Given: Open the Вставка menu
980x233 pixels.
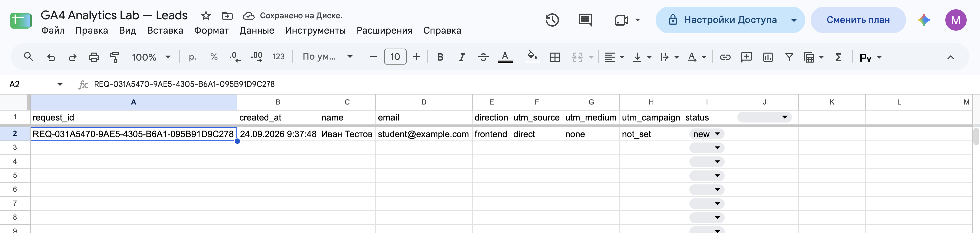Looking at the screenshot, I should click(165, 30).
